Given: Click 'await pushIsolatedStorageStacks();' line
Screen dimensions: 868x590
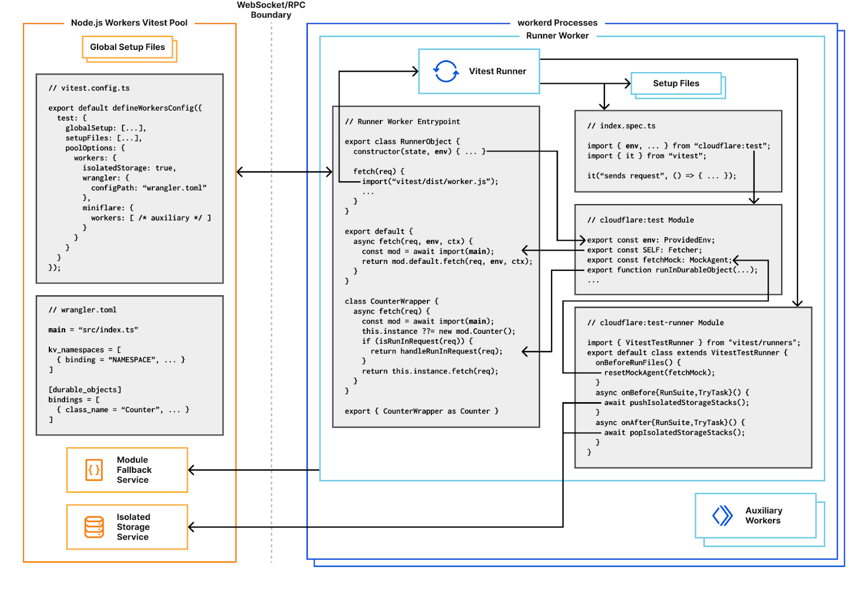Looking at the screenshot, I should coord(676,403).
